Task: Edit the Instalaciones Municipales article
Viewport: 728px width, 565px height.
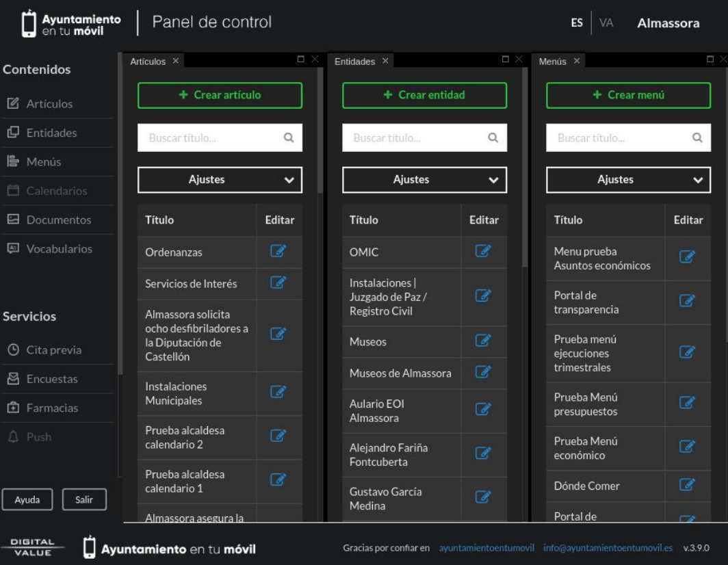Action: (x=278, y=392)
